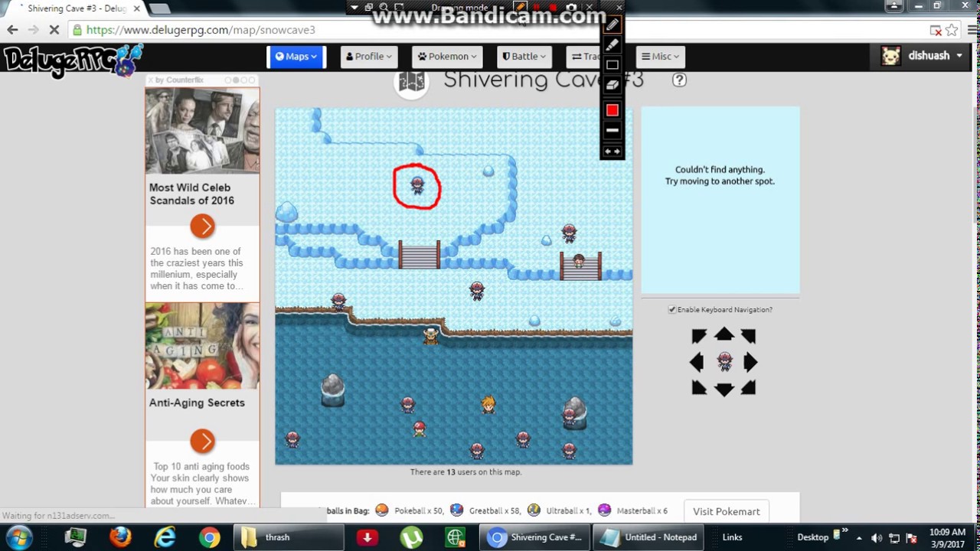Switch to Untitled - Notepad taskbar window
The width and height of the screenshot is (980, 551).
(x=648, y=537)
